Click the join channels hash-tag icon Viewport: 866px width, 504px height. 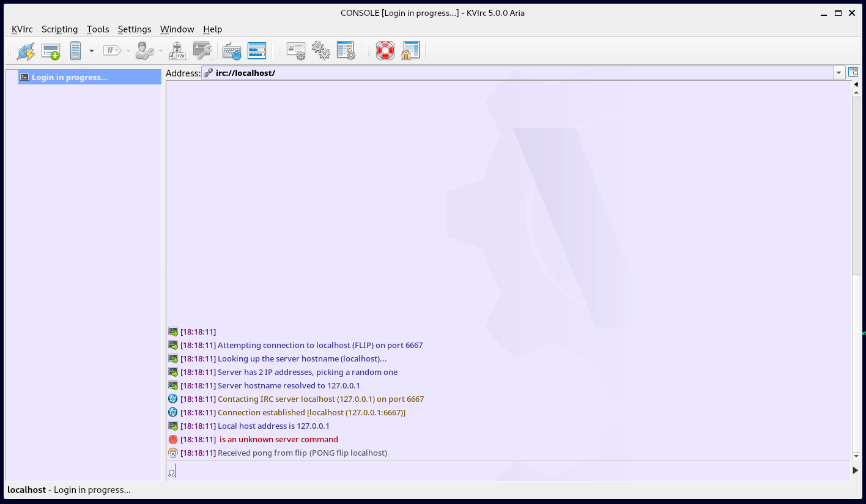tap(112, 51)
